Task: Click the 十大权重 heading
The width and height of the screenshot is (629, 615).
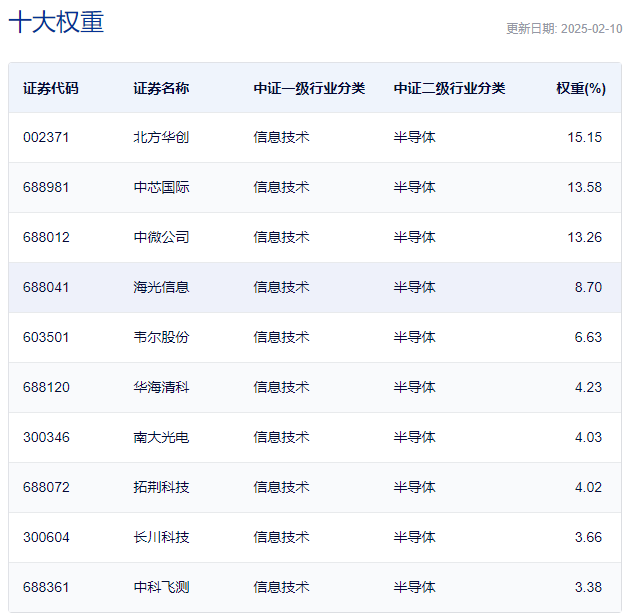Action: (56, 22)
